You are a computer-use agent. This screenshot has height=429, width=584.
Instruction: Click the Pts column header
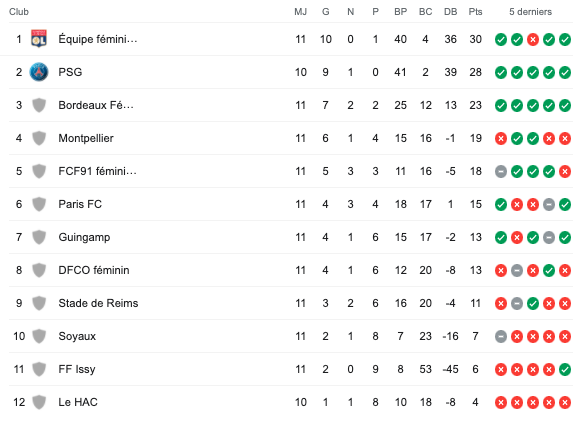coord(475,12)
